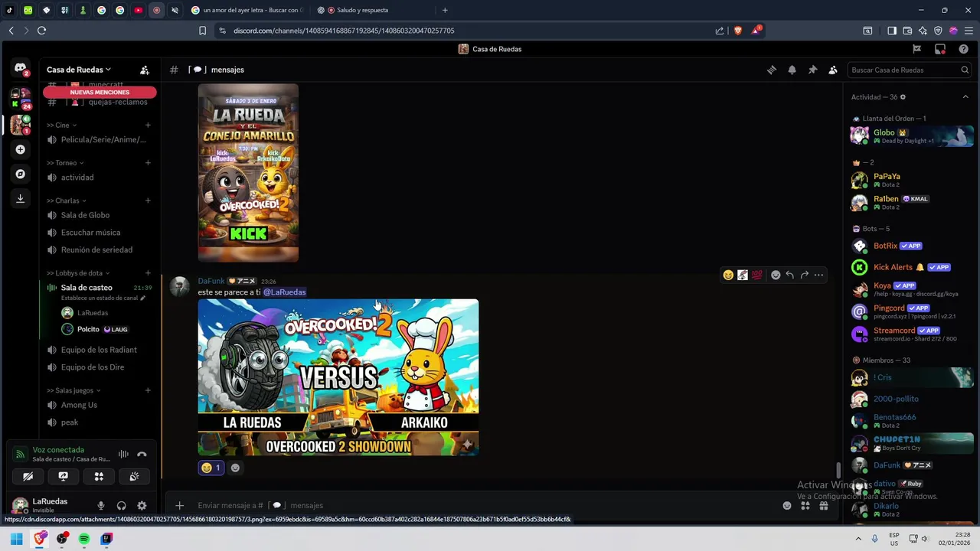The image size is (980, 551).
Task: Open the soundboard button
Action: click(134, 476)
